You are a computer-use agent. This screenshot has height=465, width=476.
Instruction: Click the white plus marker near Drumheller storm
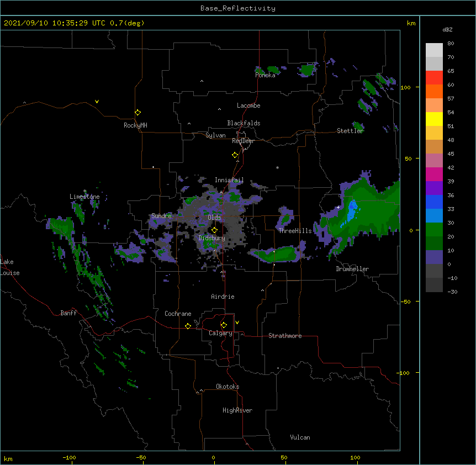(x=338, y=207)
